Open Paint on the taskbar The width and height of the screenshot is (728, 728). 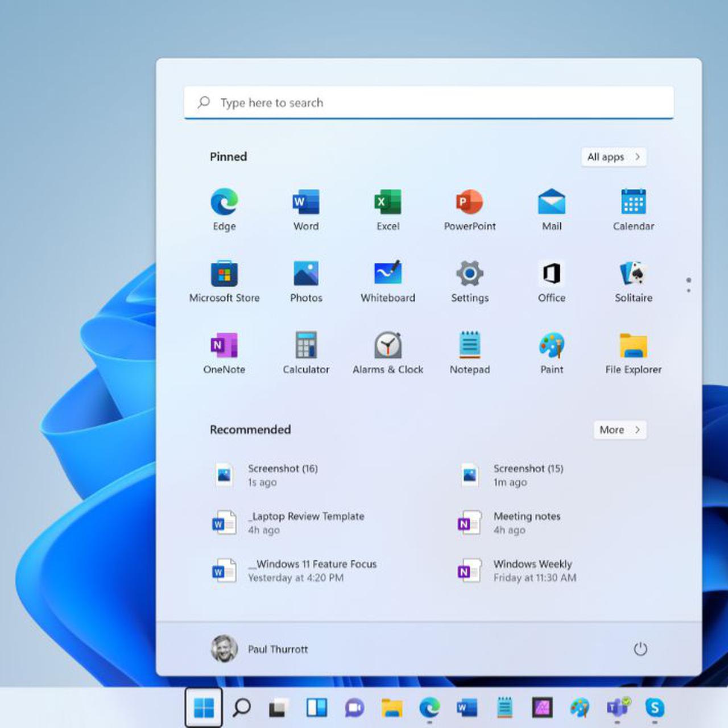pos(580,708)
